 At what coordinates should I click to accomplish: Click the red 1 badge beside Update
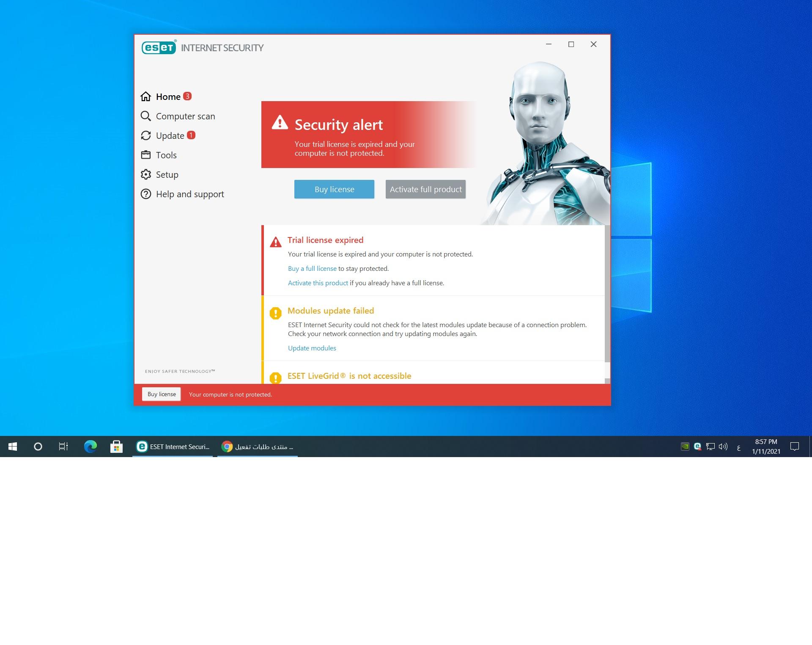(x=191, y=135)
